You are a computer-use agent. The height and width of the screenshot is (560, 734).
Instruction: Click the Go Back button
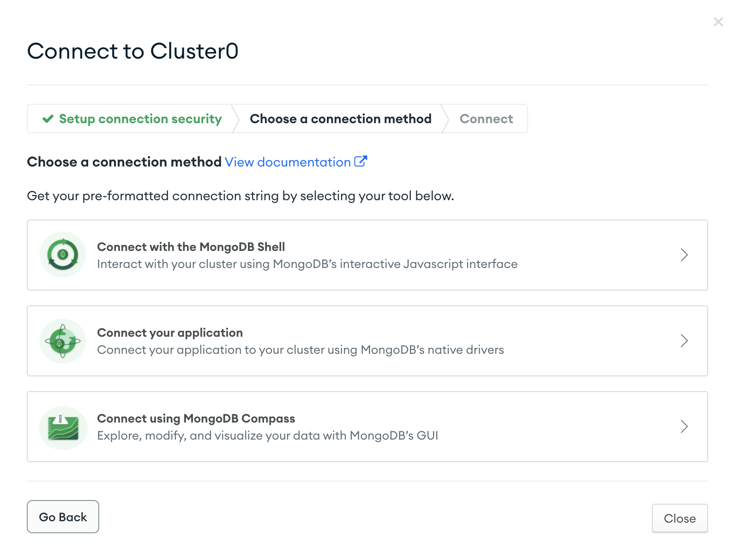63,517
